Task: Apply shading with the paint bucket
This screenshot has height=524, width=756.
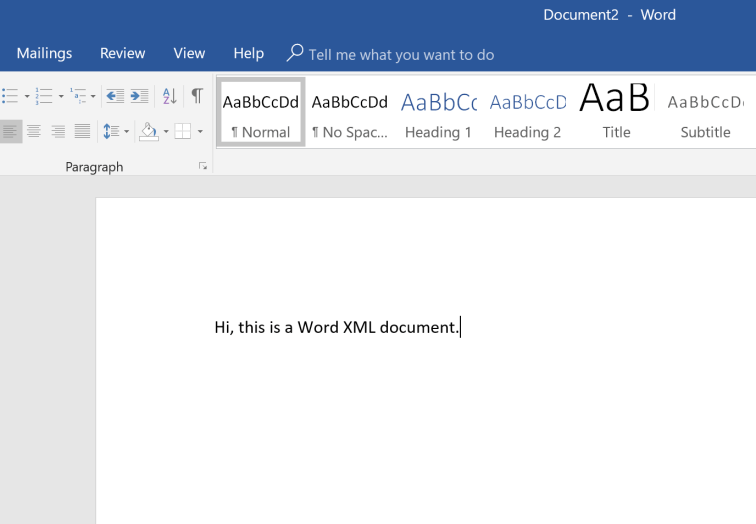Action: coord(148,131)
